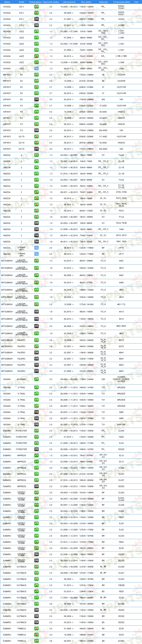Click the Model column header

point(22,2)
